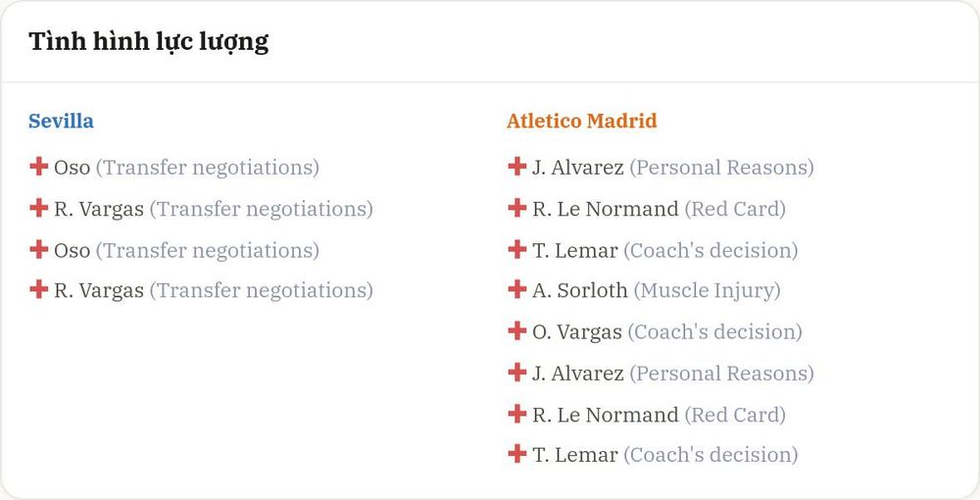
Task: Click the red cross beside A. Sorloth
Action: [516, 289]
